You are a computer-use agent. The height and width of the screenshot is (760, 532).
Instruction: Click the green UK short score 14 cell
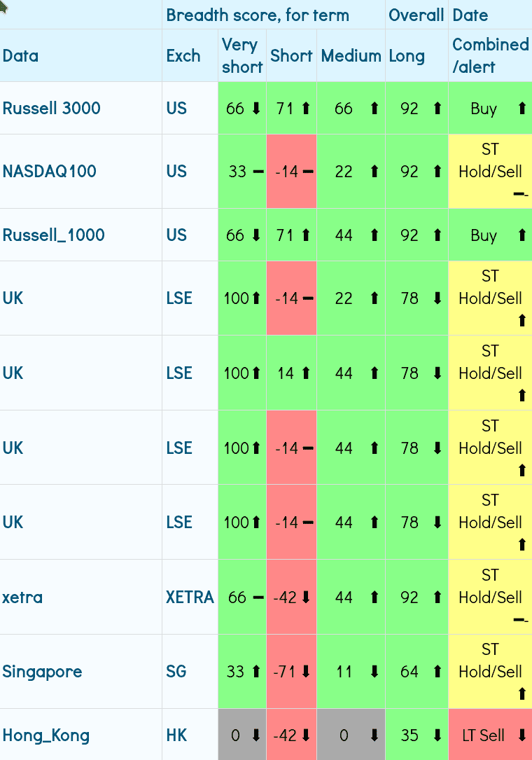point(291,373)
